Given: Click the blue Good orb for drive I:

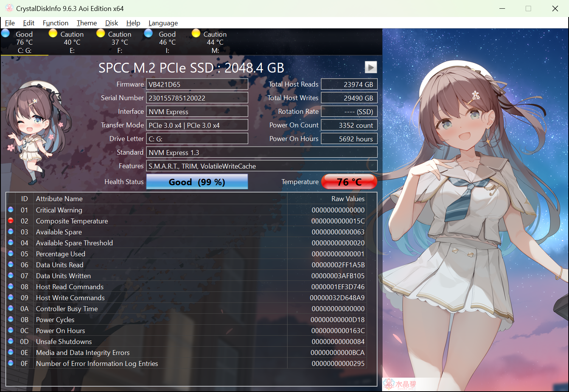Looking at the screenshot, I should [148, 33].
